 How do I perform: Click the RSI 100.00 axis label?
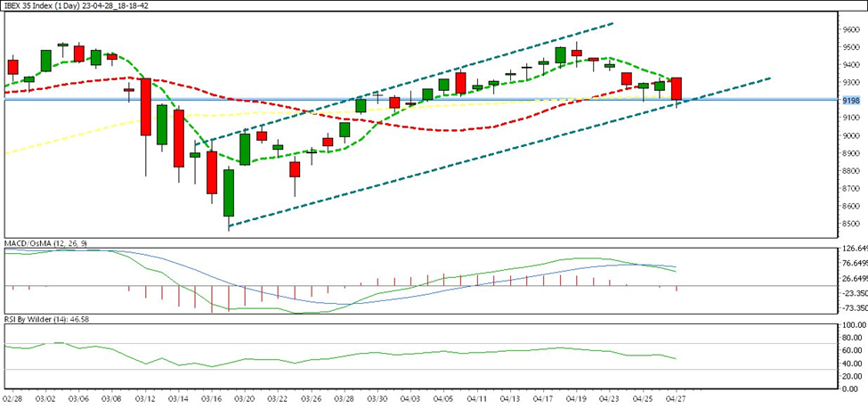(x=853, y=325)
